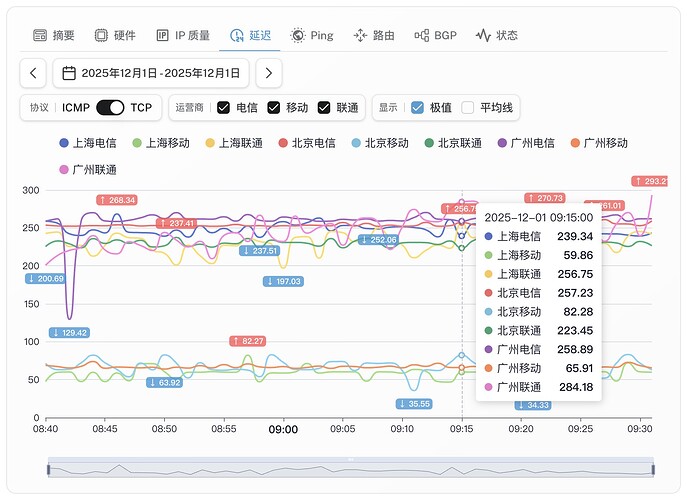Screen dimensions: 687x500
Task: Open the date range picker 2025年12月1日
Action: tap(151, 73)
